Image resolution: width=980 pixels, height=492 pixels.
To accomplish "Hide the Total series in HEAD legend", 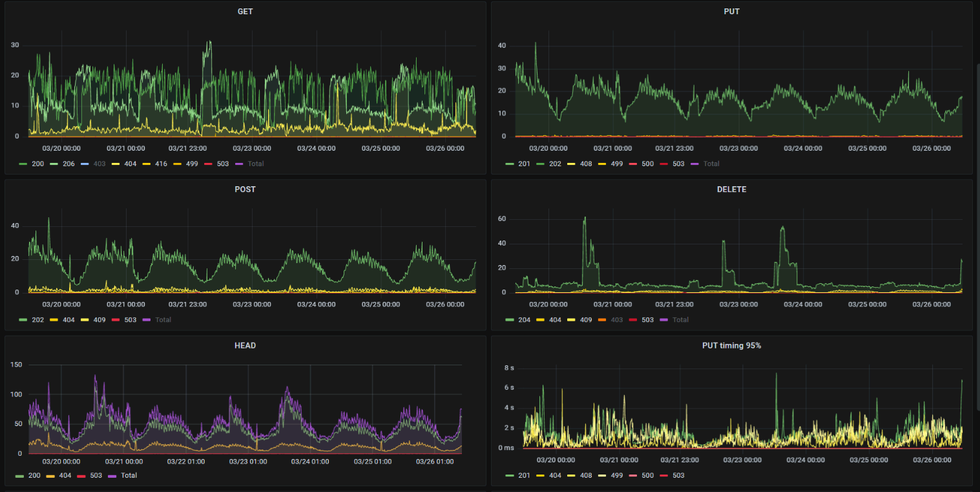I will click(x=129, y=475).
